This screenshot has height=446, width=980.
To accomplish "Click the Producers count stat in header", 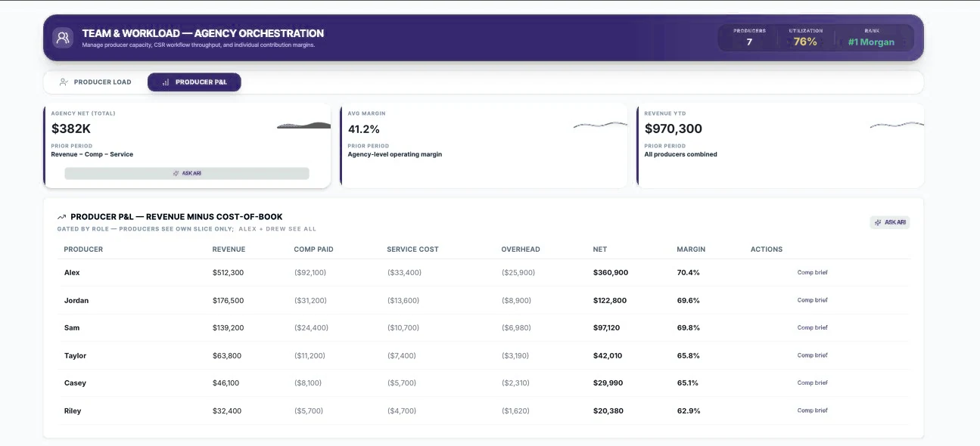I will click(x=749, y=38).
